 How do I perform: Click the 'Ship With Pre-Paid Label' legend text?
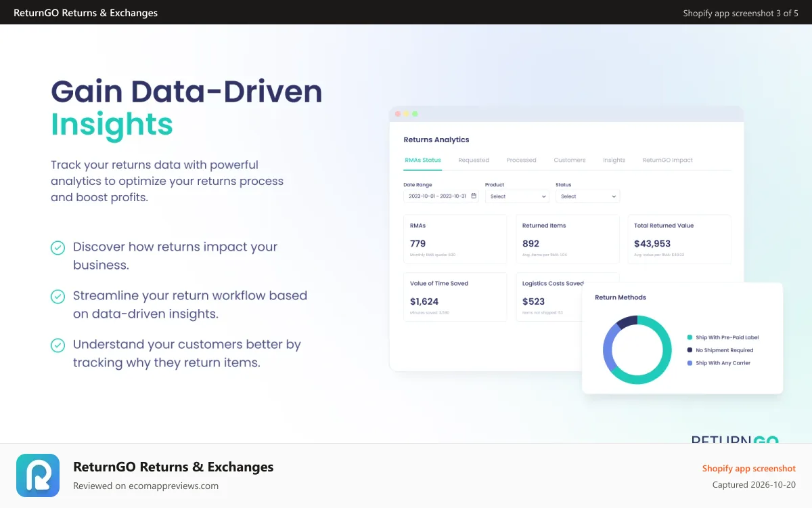click(727, 337)
